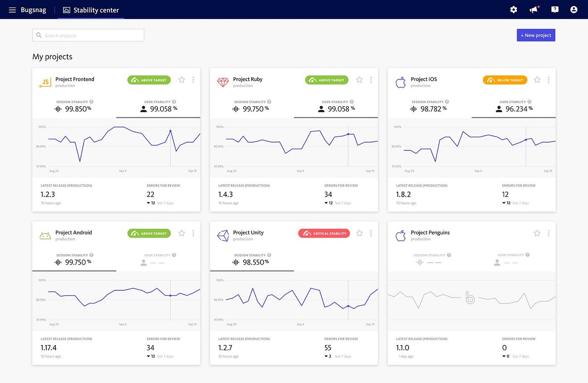Favorite Project Frontend with the star toggle

[x=181, y=79]
